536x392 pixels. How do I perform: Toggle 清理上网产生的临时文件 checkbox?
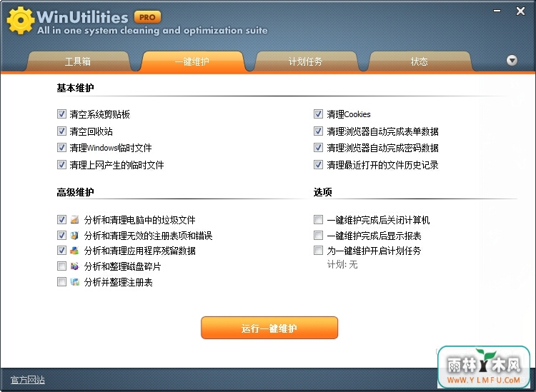pyautogui.click(x=61, y=165)
